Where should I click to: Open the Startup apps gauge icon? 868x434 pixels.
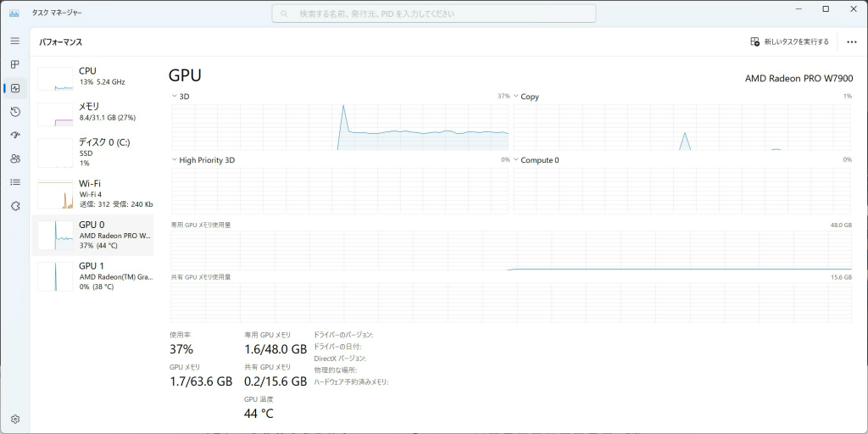tap(15, 135)
